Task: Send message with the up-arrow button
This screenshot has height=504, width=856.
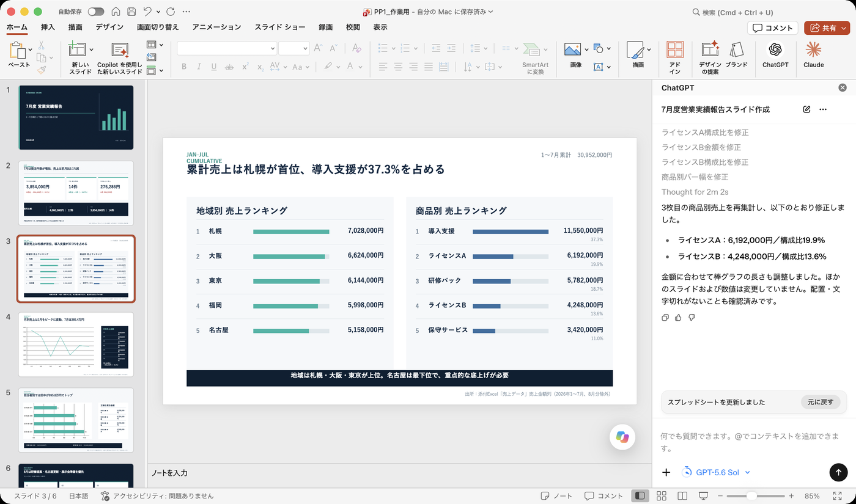Action: pyautogui.click(x=838, y=472)
